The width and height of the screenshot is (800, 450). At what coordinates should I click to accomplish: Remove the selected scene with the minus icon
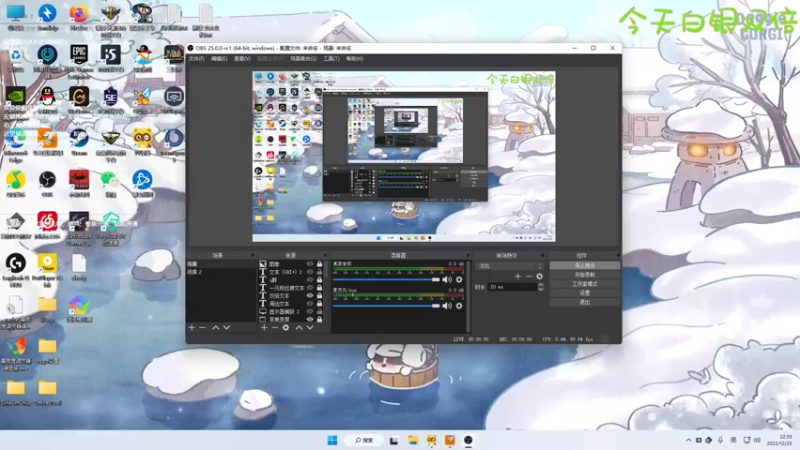tap(203, 328)
